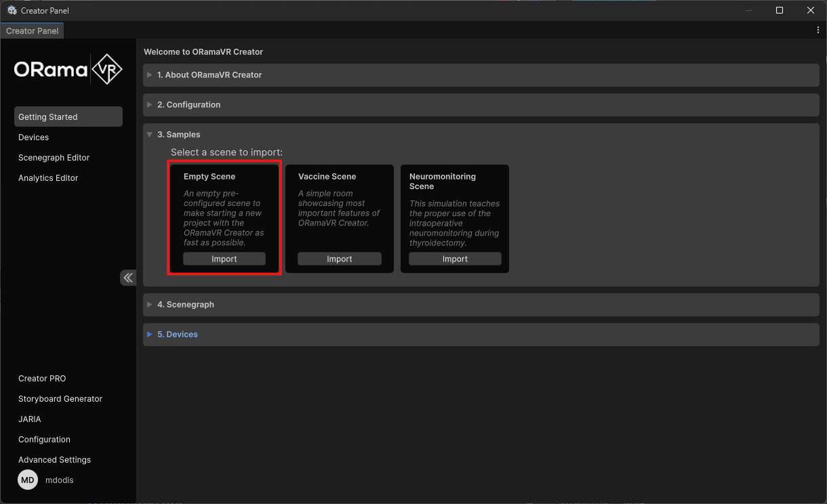Open the kebab options menu beside the tab

[x=818, y=30]
